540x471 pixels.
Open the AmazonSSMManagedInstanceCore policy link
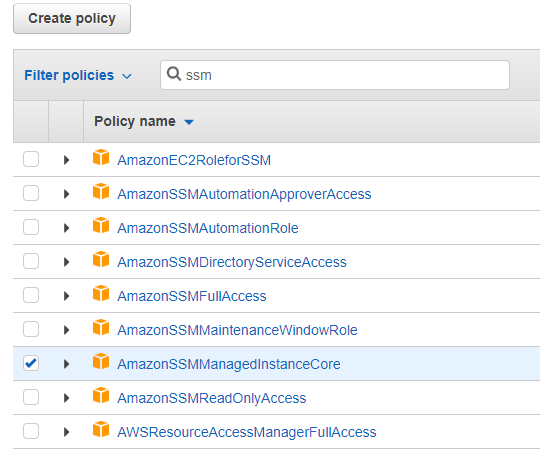point(229,364)
